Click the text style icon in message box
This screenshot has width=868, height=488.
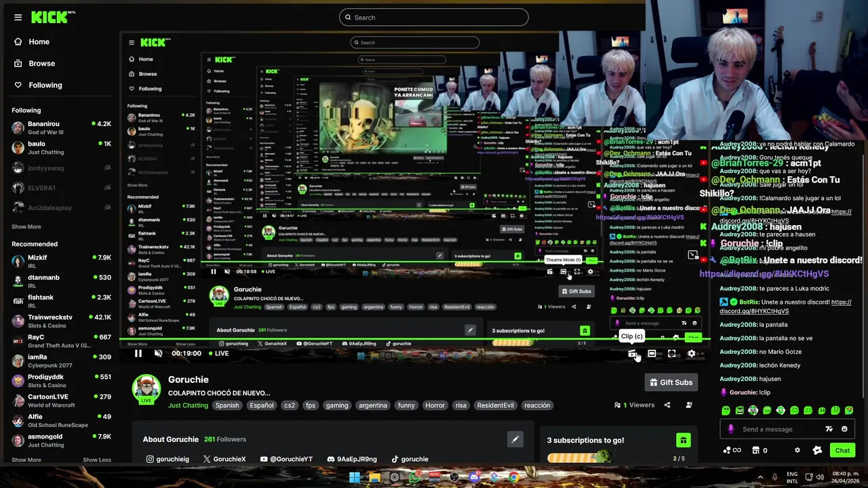tap(829, 429)
